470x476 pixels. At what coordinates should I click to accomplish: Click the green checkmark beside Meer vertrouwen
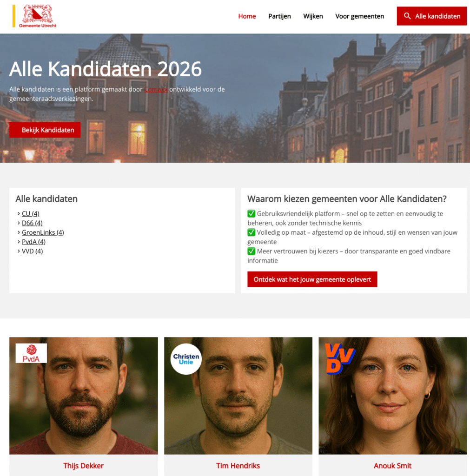click(x=251, y=251)
